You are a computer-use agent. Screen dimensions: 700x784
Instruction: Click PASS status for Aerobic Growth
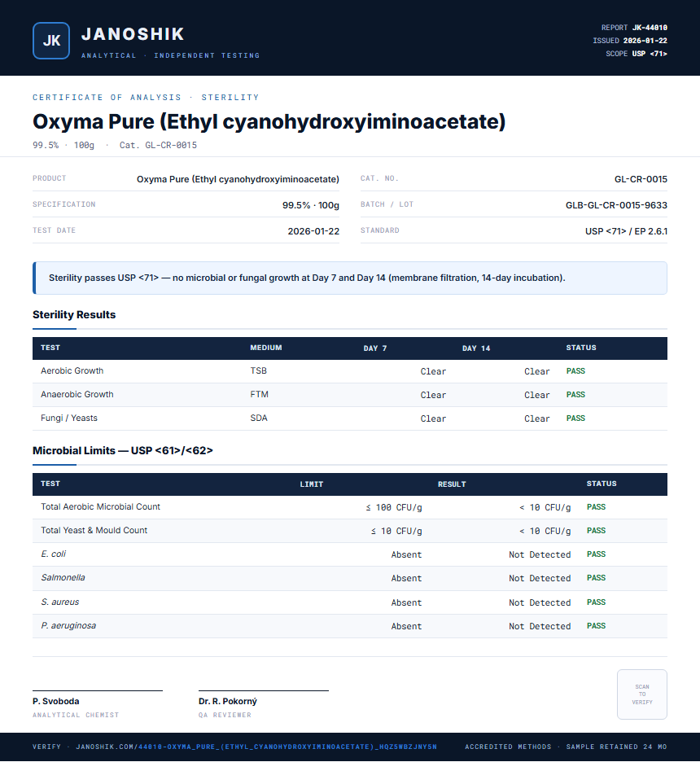[575, 371]
